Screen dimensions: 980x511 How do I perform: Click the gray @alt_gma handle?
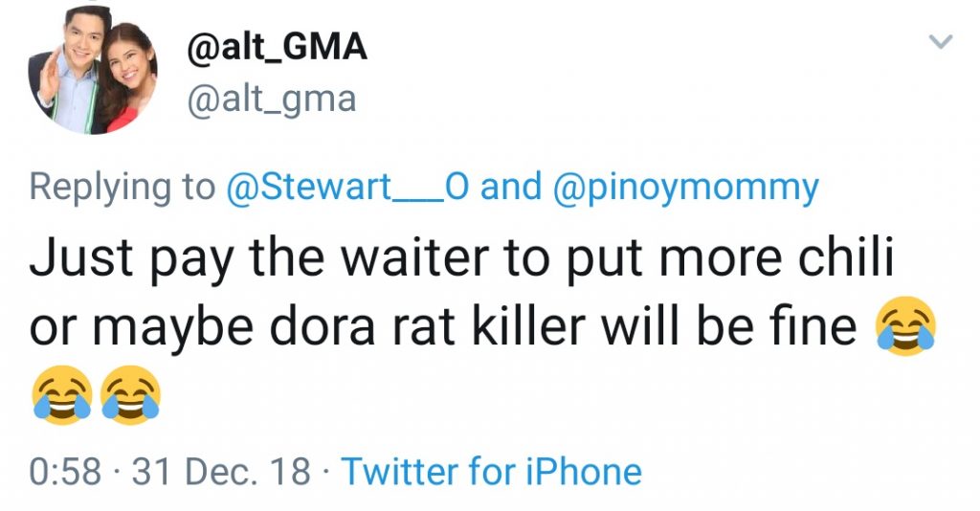pos(268,98)
